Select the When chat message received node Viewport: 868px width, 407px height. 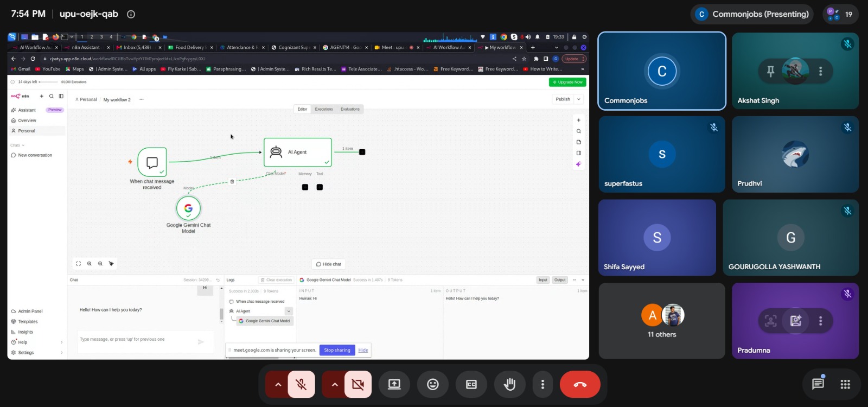point(152,162)
